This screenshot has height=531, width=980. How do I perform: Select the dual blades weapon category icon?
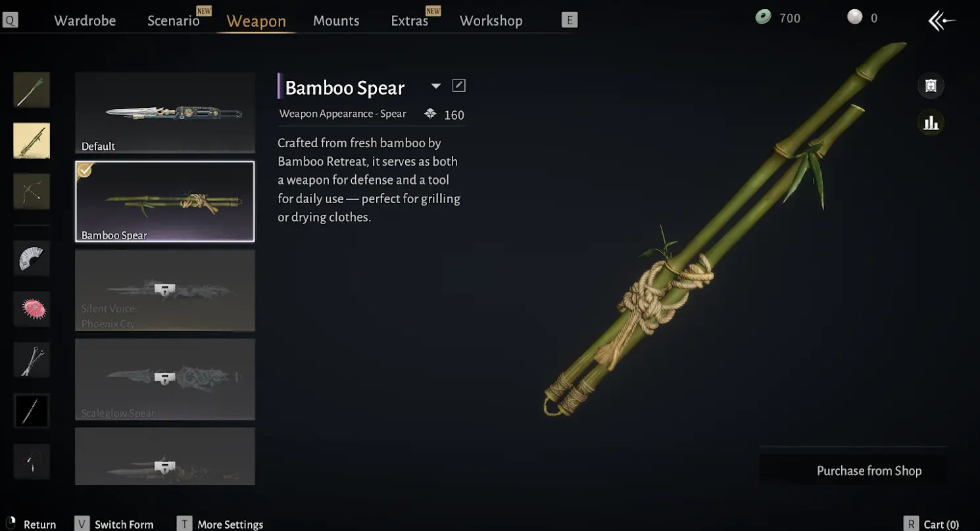32,359
